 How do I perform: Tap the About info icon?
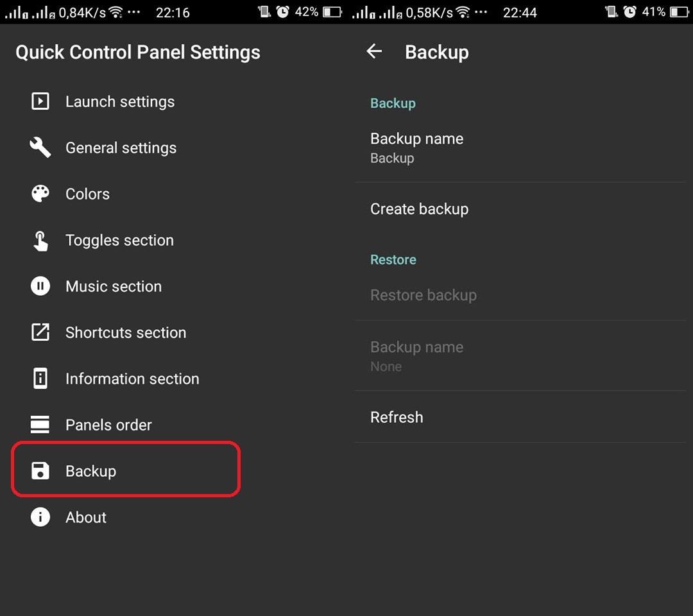[40, 517]
